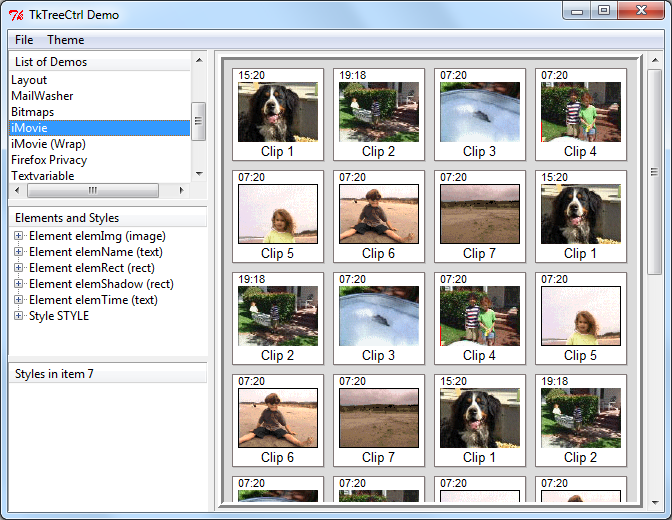Click the Tk feather icon in title bar
The image size is (672, 520).
[16, 15]
